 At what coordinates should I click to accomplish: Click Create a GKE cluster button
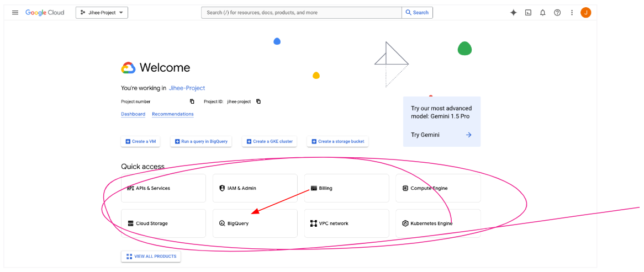tap(270, 142)
